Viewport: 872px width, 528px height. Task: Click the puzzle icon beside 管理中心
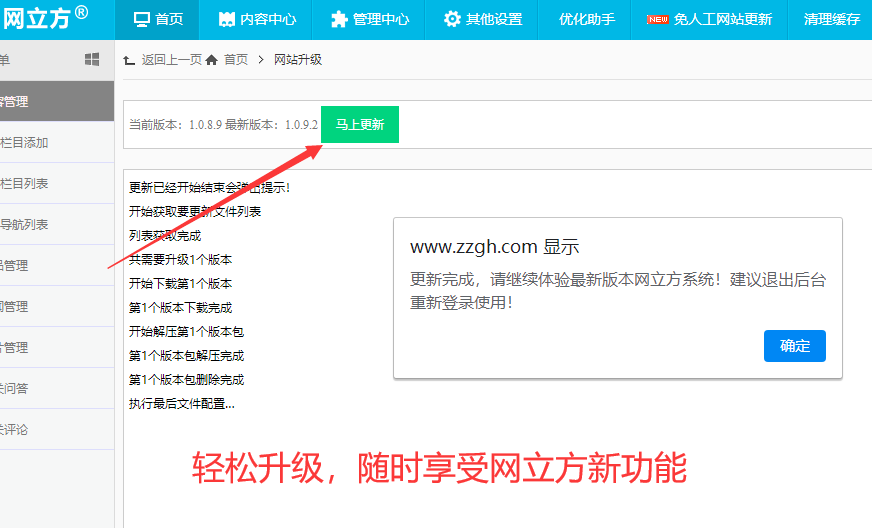(x=339, y=19)
